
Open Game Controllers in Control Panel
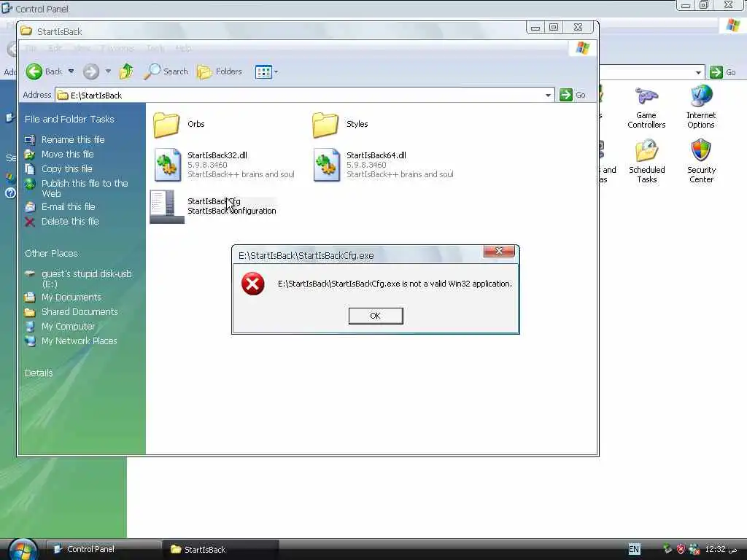[x=646, y=107]
